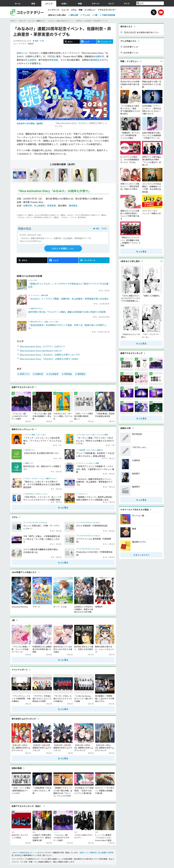The width and height of the screenshot is (174, 868).
Task: Expand the アニメ作品リスト section header
Action: pyautogui.click(x=130, y=41)
